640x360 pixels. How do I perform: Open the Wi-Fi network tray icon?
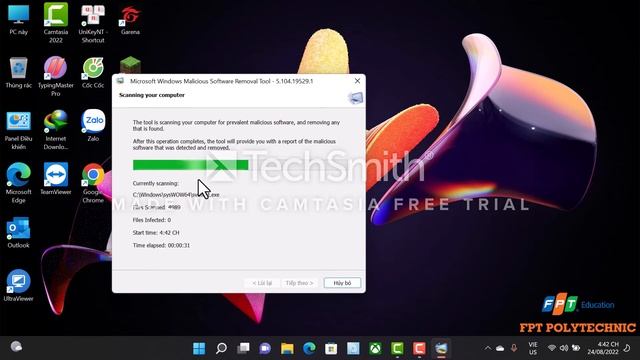pyautogui.click(x=552, y=348)
